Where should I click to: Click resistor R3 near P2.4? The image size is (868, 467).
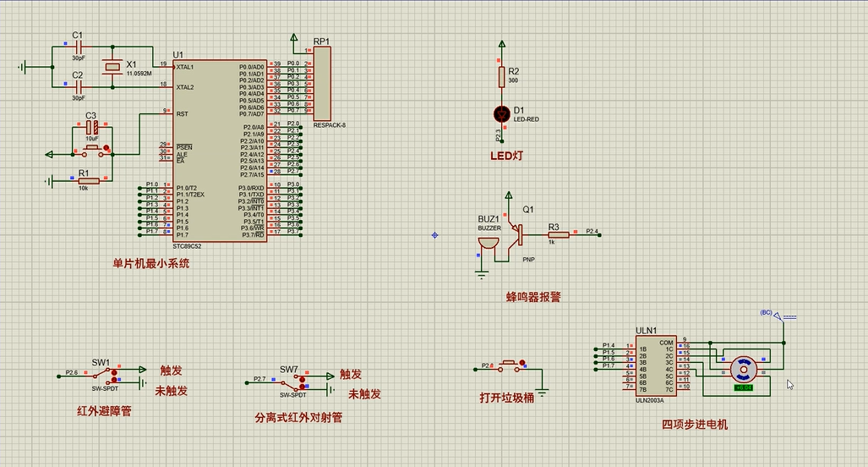point(558,235)
